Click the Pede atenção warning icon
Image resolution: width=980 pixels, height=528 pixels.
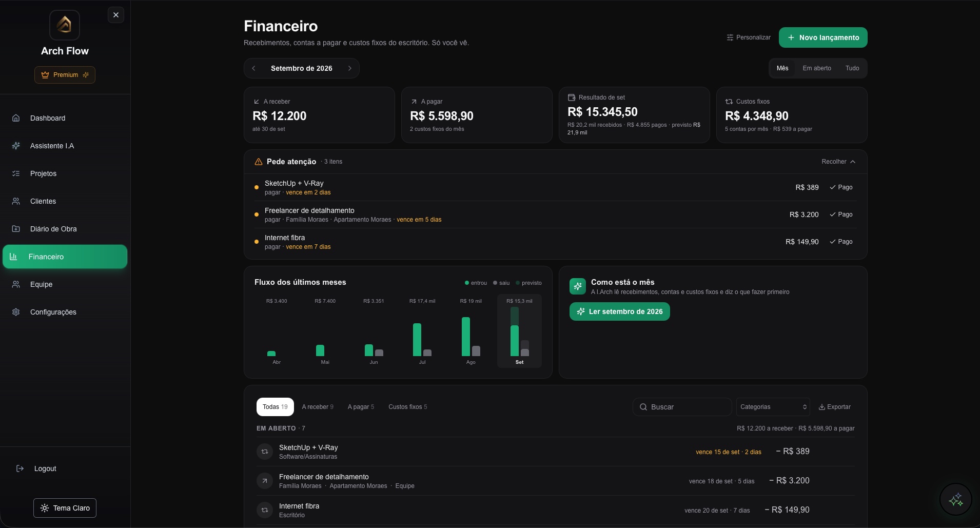(x=259, y=162)
